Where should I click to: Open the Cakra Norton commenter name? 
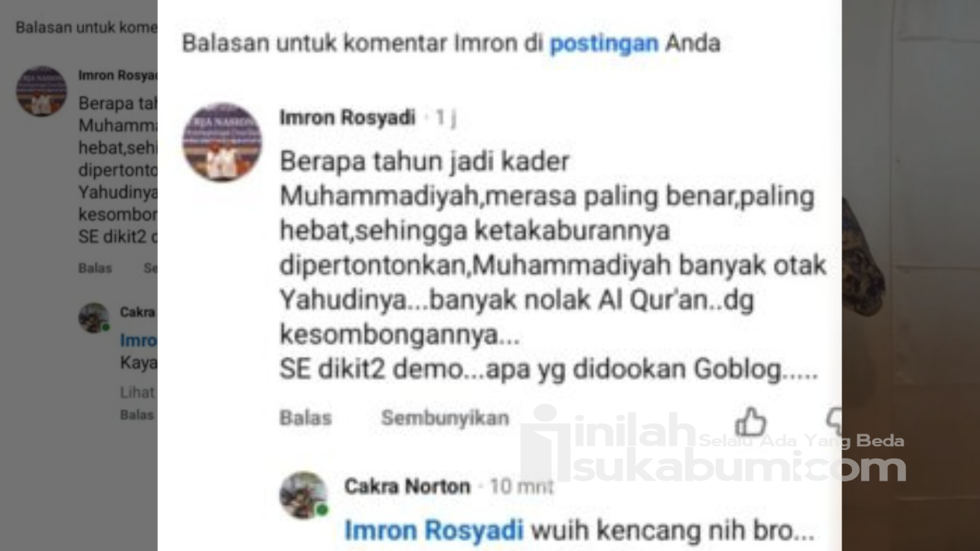coord(407,486)
